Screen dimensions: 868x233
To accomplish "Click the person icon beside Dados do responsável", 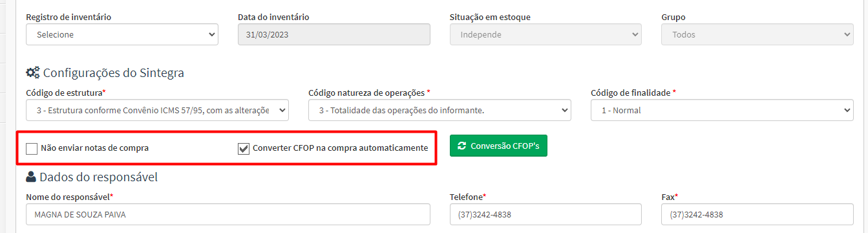I will tap(30, 176).
